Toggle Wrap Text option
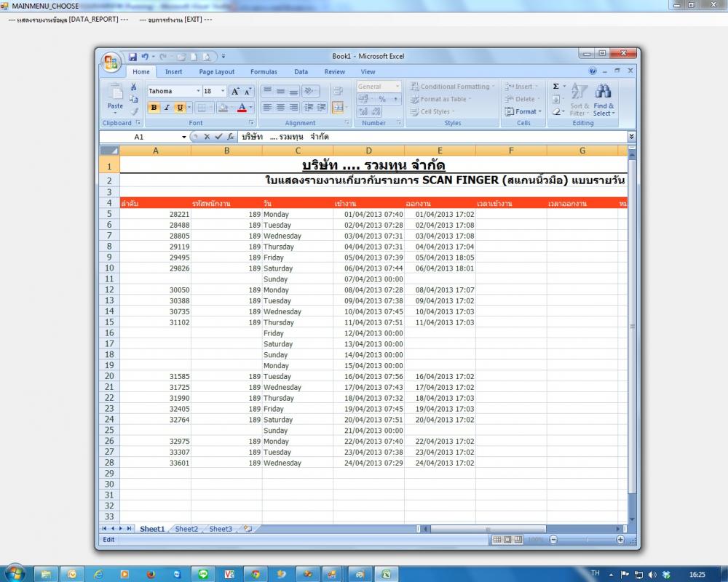This screenshot has height=582, width=728. (x=338, y=92)
